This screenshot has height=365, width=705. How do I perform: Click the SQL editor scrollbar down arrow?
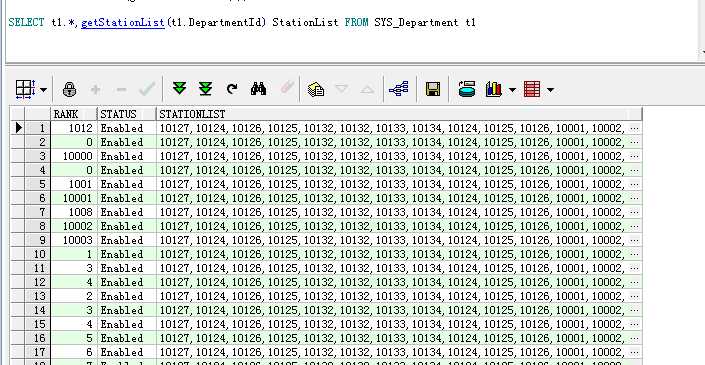pyautogui.click(x=702, y=52)
